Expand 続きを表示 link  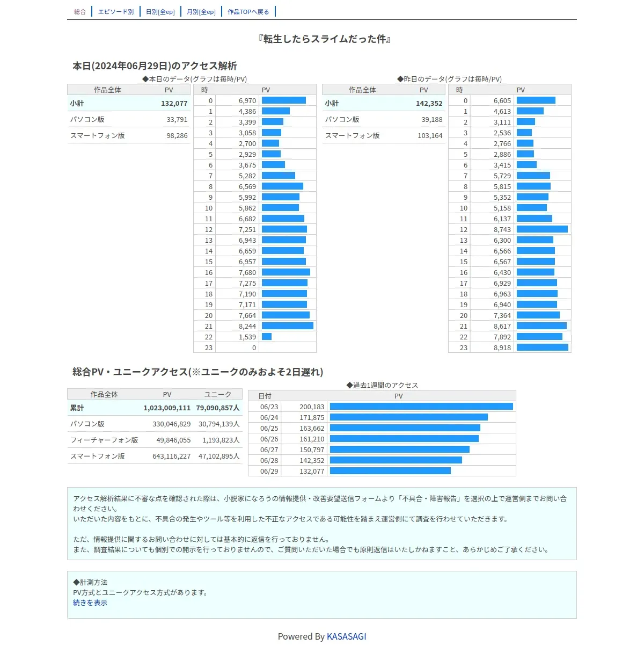(x=90, y=603)
